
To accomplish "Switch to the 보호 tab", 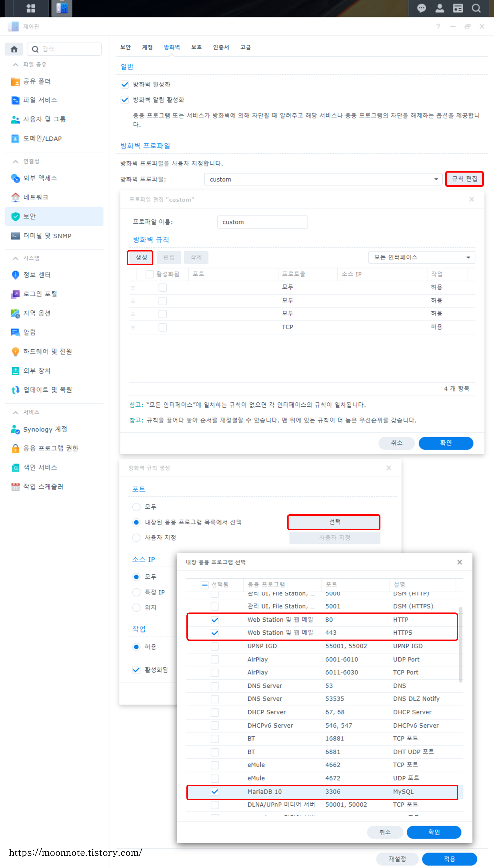I will point(196,47).
